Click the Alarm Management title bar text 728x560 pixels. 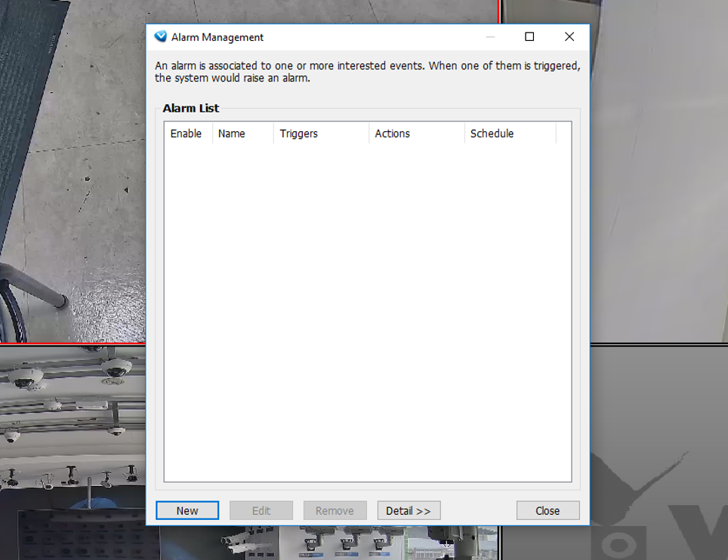pyautogui.click(x=217, y=37)
